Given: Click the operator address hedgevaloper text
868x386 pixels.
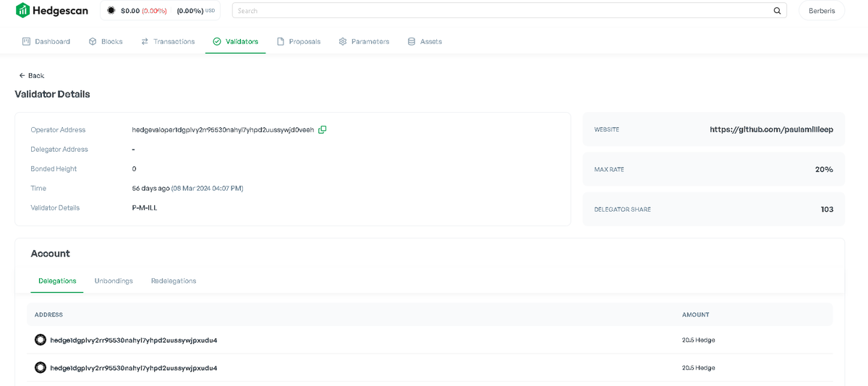Looking at the screenshot, I should coord(223,129).
